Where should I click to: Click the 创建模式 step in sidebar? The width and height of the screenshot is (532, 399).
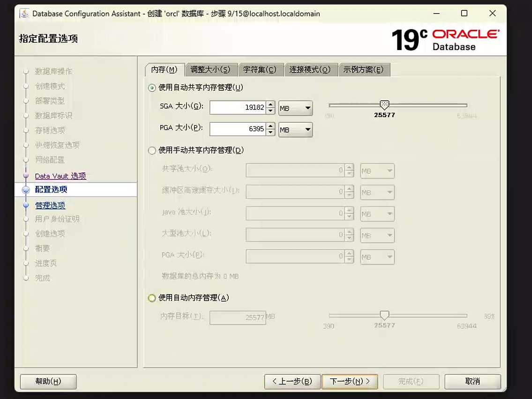50,87
